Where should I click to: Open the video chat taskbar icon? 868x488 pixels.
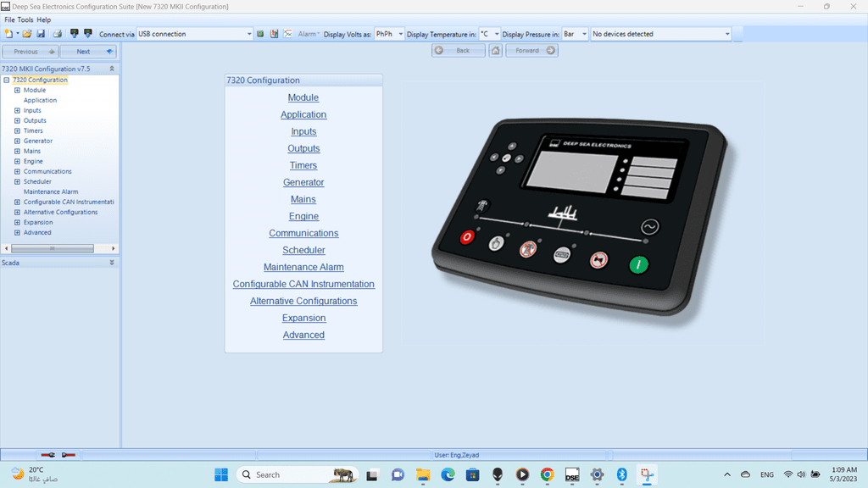coord(398,474)
